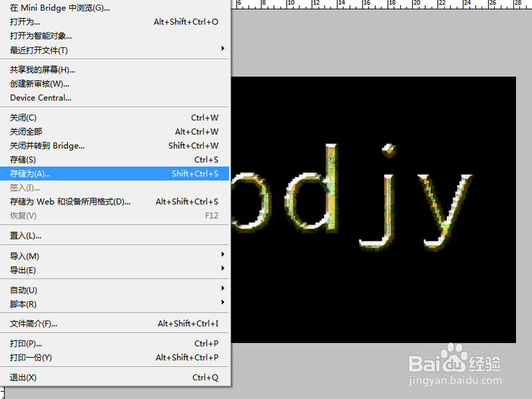The image size is (532, 399).
Task: Select 打印(P)... menu item
Action: pyautogui.click(x=114, y=343)
